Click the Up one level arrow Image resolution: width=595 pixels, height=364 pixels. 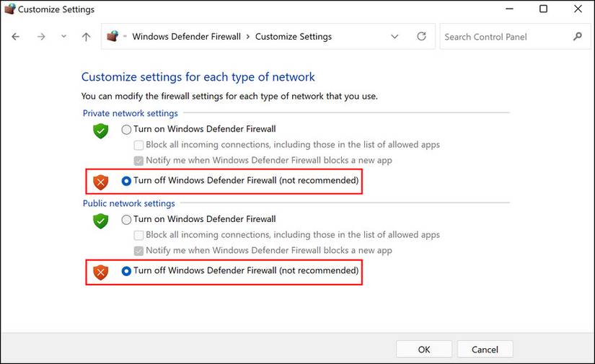pyautogui.click(x=86, y=37)
